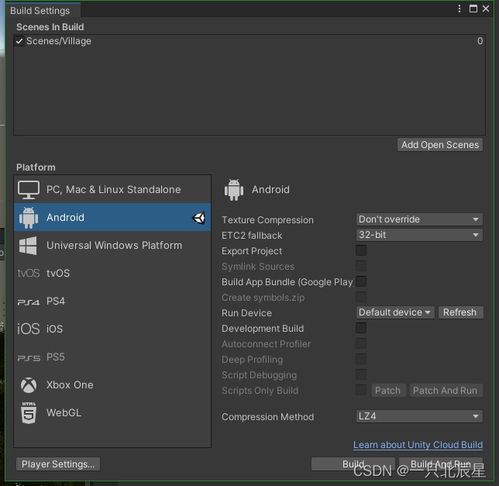This screenshot has height=486, width=499.
Task: Click Run Device label
Action: (x=247, y=313)
